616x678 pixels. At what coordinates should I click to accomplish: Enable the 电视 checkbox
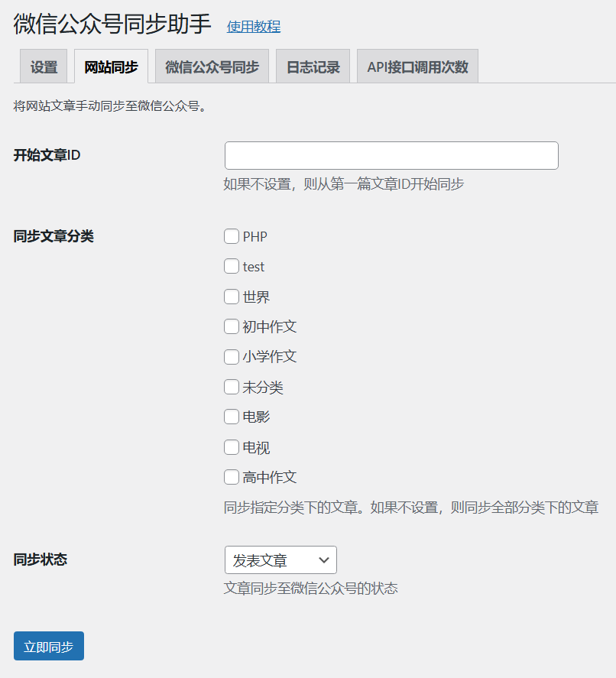tap(232, 447)
